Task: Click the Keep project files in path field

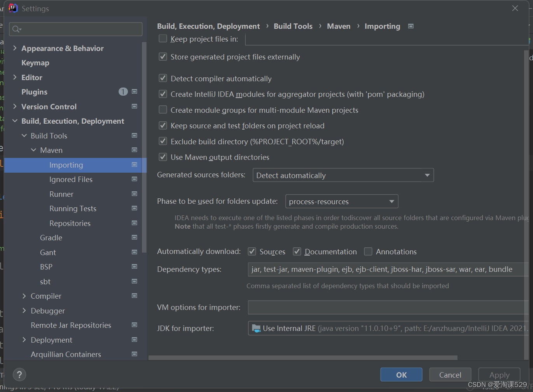Action: point(387,39)
